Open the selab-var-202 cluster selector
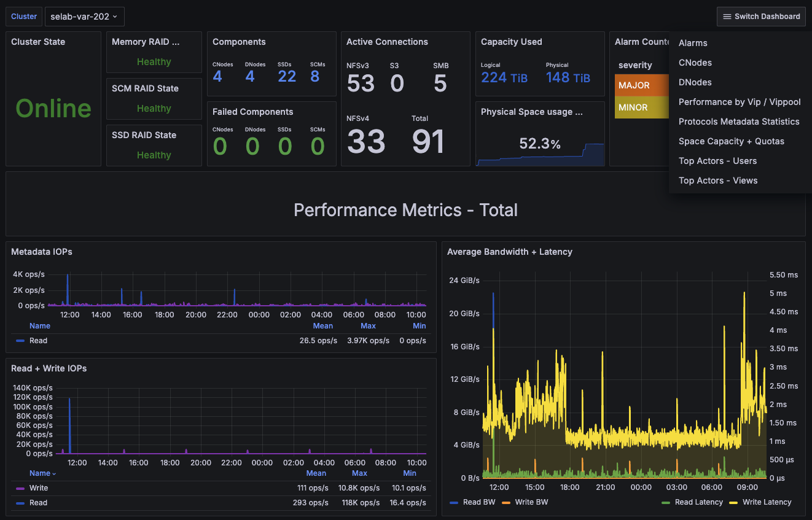The image size is (812, 520). [x=85, y=17]
